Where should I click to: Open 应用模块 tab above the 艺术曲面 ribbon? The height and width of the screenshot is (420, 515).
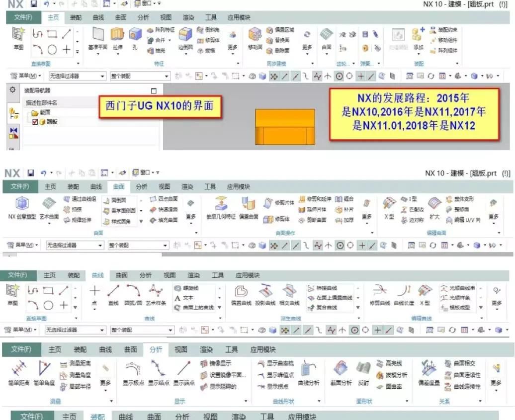[239, 186]
